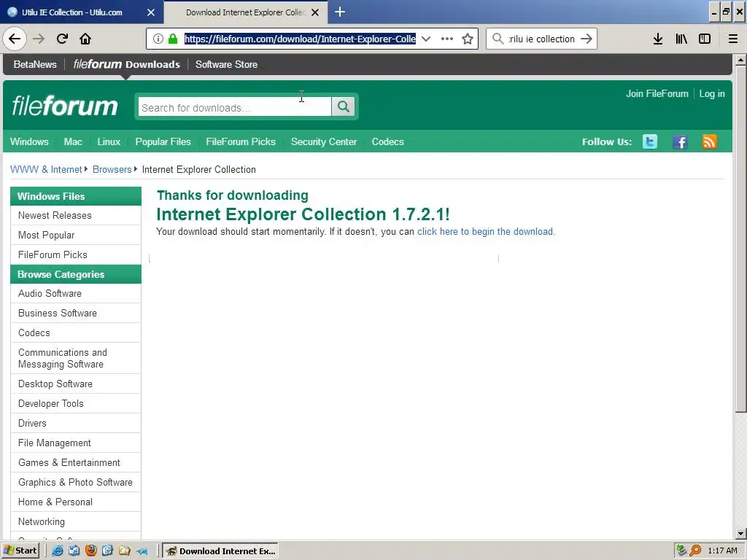Viewport: 747px width, 560px height.
Task: Click the Download Internet Ex... taskbar button
Action: click(x=221, y=551)
